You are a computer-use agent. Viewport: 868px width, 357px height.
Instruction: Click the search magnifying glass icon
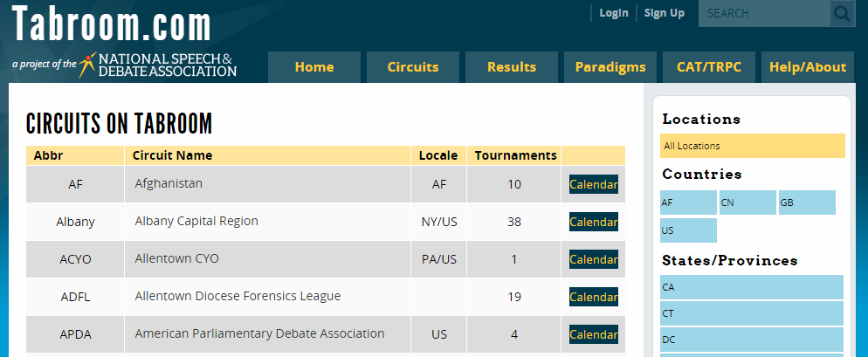click(x=842, y=13)
